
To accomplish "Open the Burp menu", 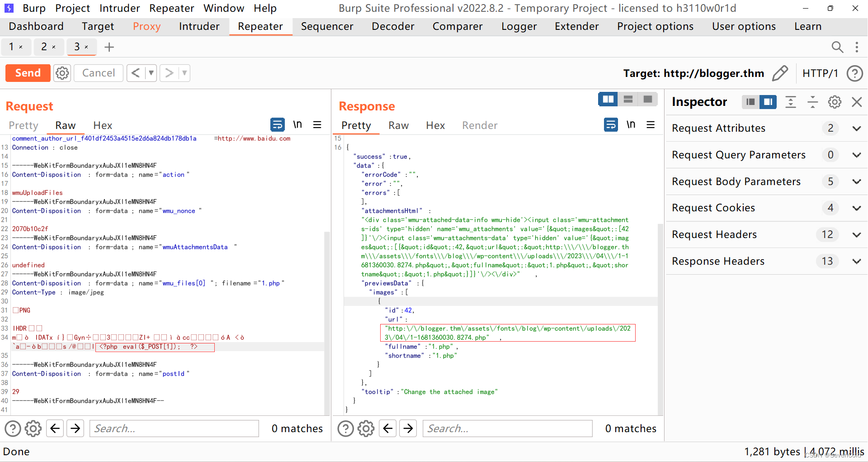I will (34, 8).
